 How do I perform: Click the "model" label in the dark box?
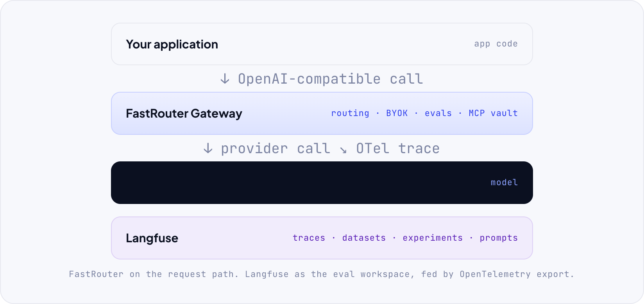click(x=504, y=182)
